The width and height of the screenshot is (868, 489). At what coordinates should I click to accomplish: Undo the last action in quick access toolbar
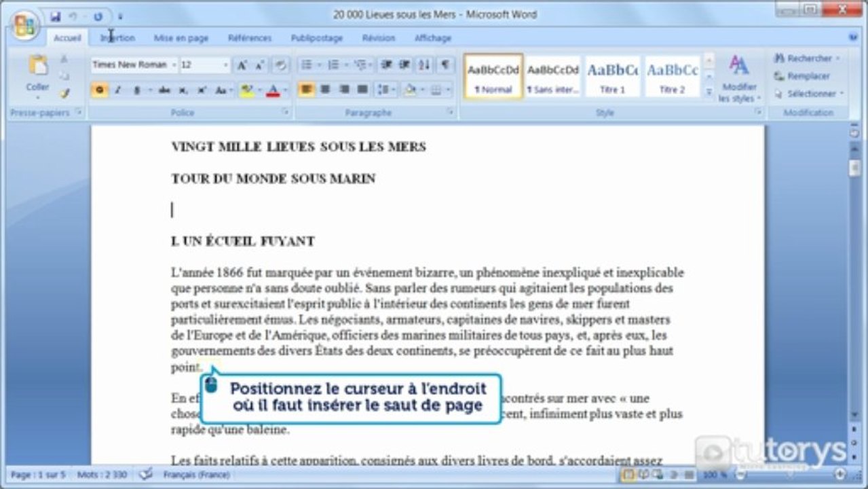73,16
